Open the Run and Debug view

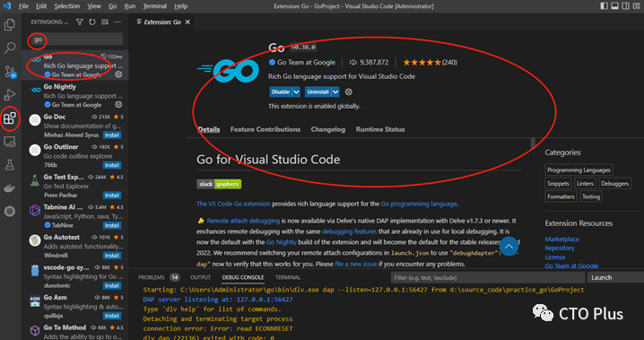click(10, 95)
